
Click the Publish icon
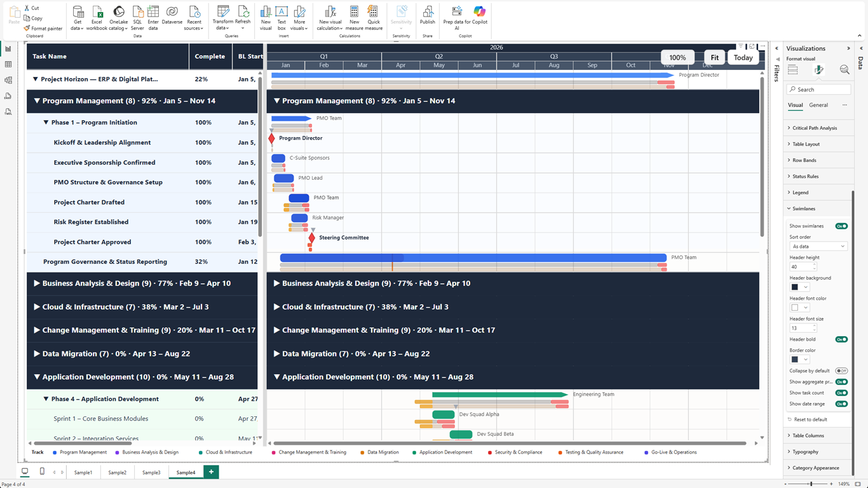427,17
